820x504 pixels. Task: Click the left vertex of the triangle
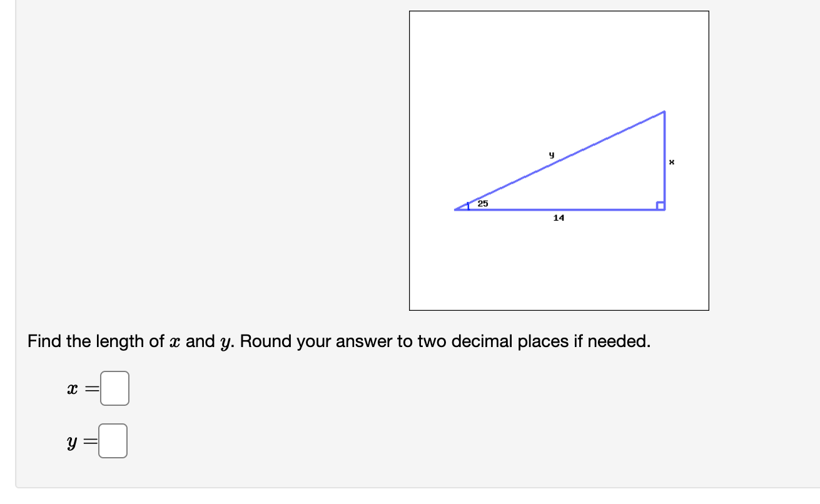pyautogui.click(x=454, y=208)
